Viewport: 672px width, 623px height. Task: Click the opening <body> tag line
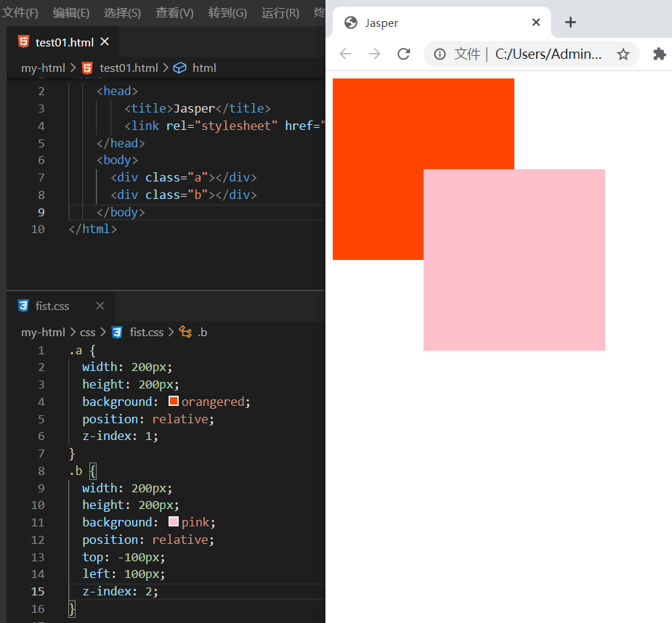pos(118,160)
